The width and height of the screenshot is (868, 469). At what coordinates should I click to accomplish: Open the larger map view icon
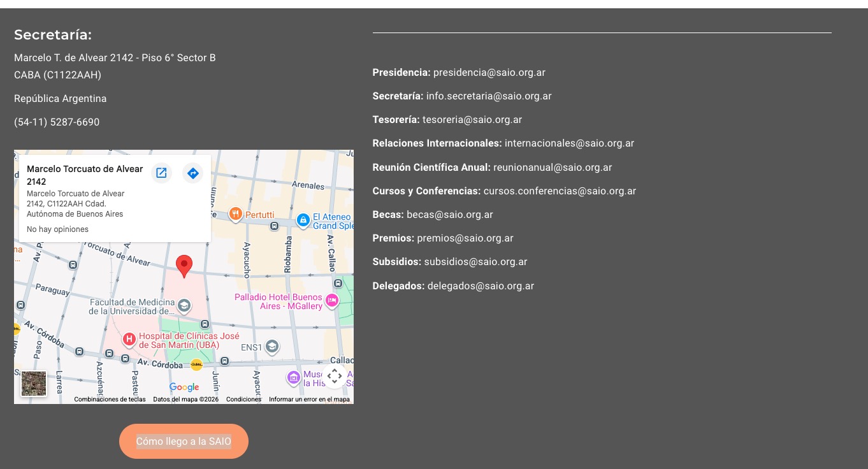(x=161, y=173)
